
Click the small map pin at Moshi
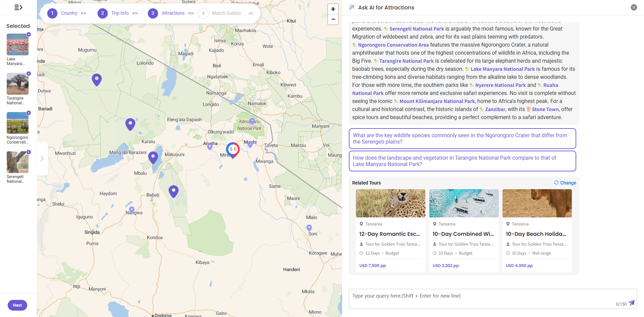pyautogui.click(x=250, y=144)
